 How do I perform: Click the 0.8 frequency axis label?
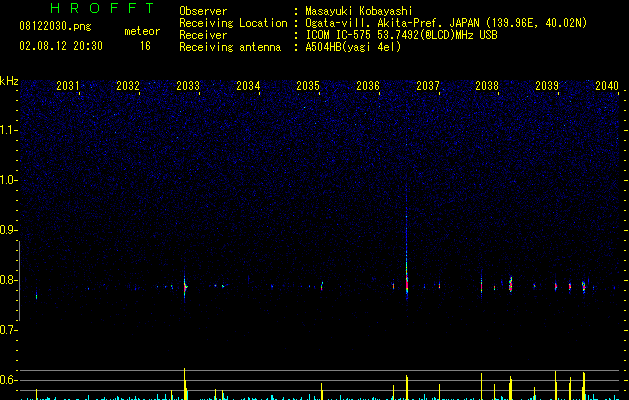pyautogui.click(x=8, y=280)
